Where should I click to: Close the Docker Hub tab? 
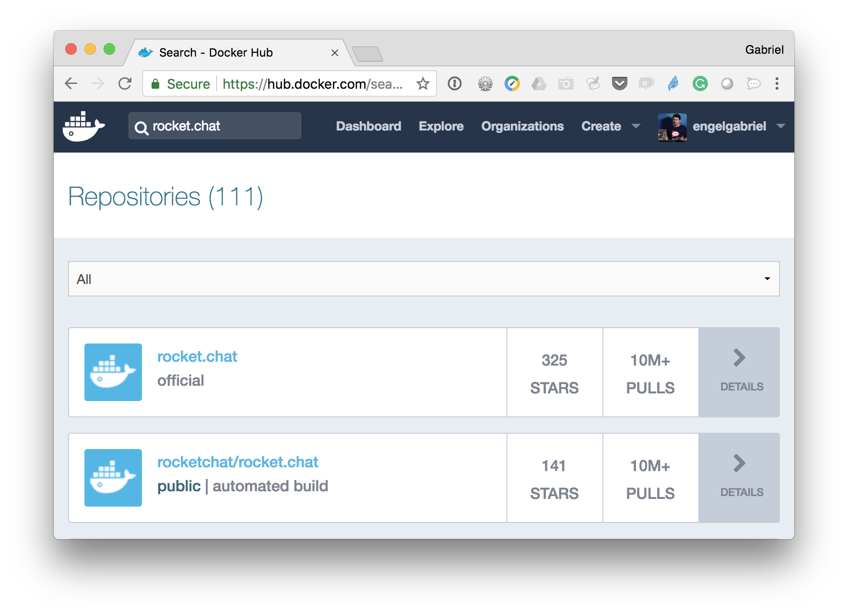pyautogui.click(x=335, y=53)
